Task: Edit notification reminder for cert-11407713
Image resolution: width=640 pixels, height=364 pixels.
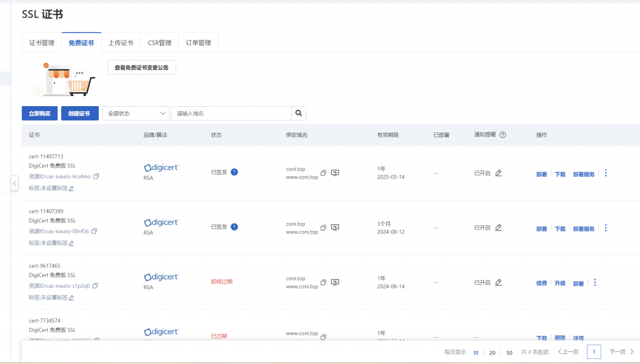Action: pyautogui.click(x=498, y=173)
